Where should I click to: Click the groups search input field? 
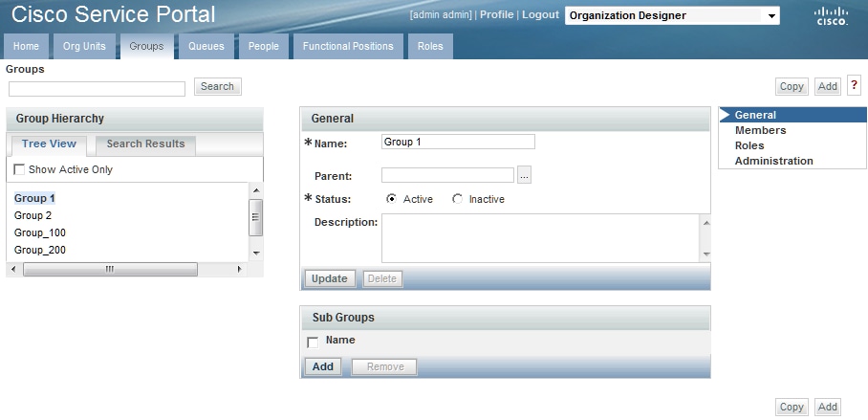click(x=97, y=89)
